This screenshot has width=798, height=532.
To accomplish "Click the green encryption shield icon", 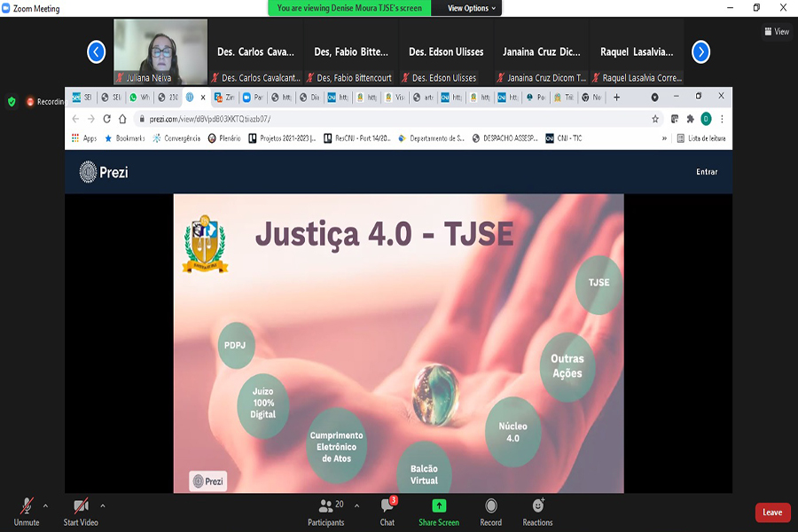I will click(x=12, y=102).
